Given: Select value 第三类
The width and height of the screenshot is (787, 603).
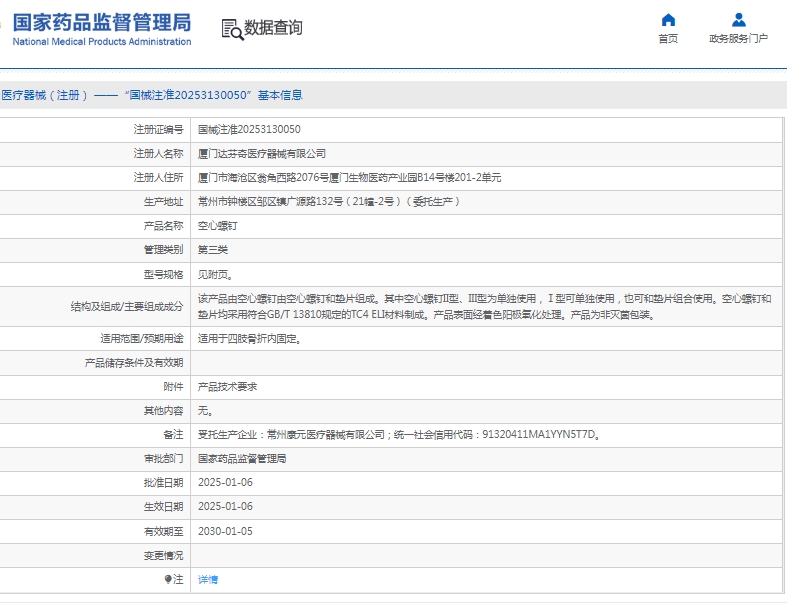Looking at the screenshot, I should point(213,250).
